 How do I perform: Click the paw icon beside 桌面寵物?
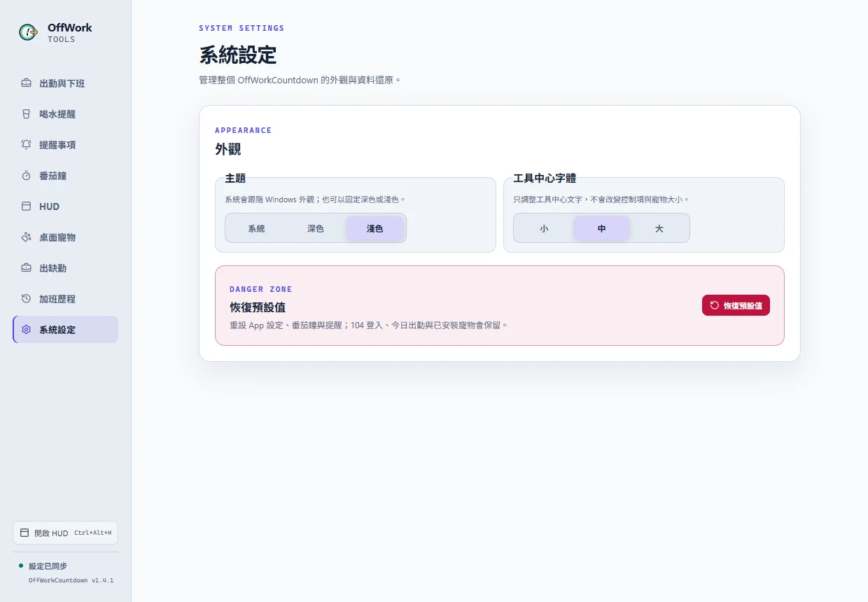click(x=26, y=237)
